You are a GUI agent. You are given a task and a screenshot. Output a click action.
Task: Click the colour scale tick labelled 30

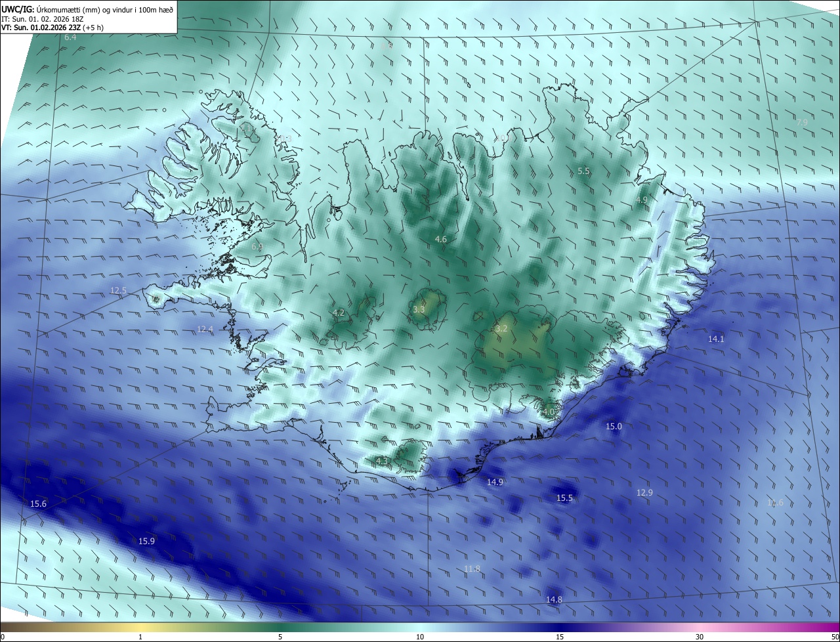700,637
